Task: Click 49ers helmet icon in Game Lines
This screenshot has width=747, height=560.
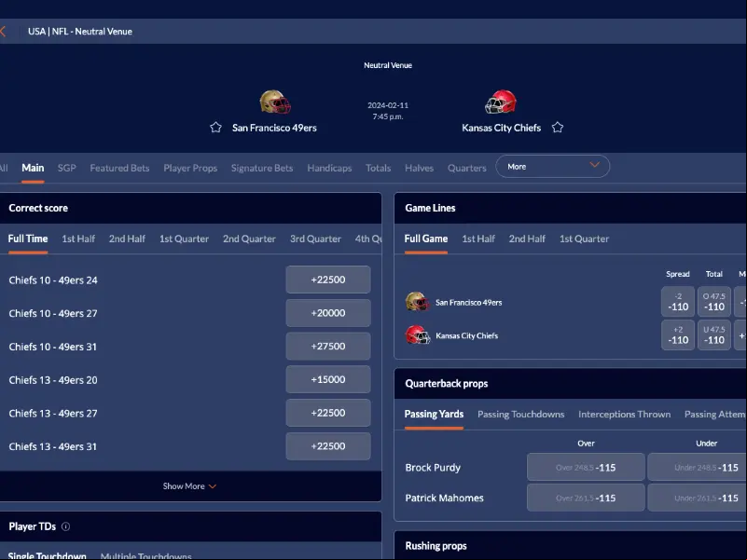Action: coord(417,301)
